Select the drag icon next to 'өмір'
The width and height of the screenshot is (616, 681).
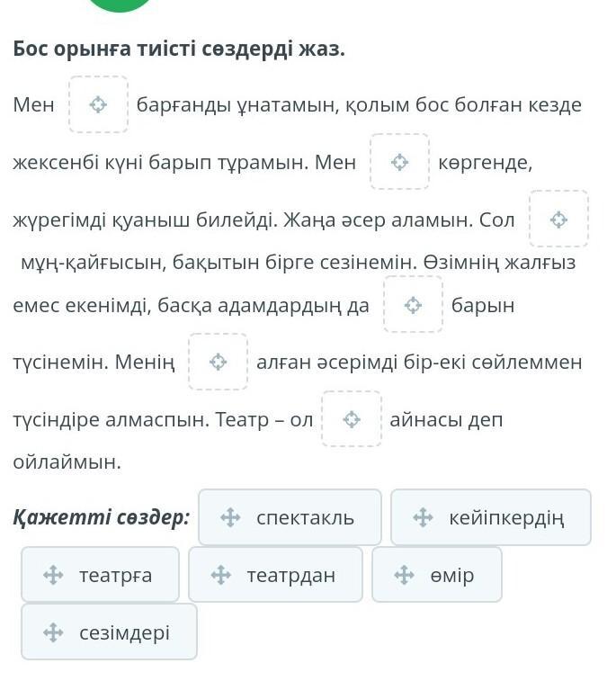pos(404,575)
